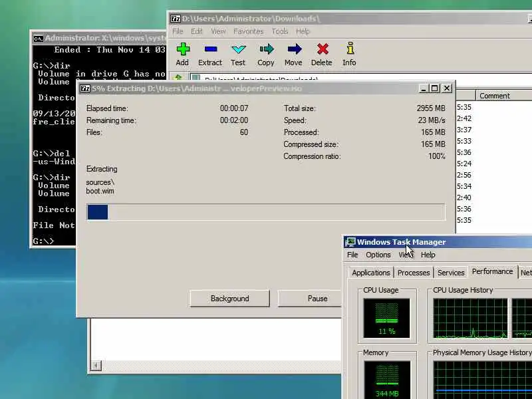The image size is (532, 399).
Task: Click the Pause button in extraction dialog
Action: 310,299
